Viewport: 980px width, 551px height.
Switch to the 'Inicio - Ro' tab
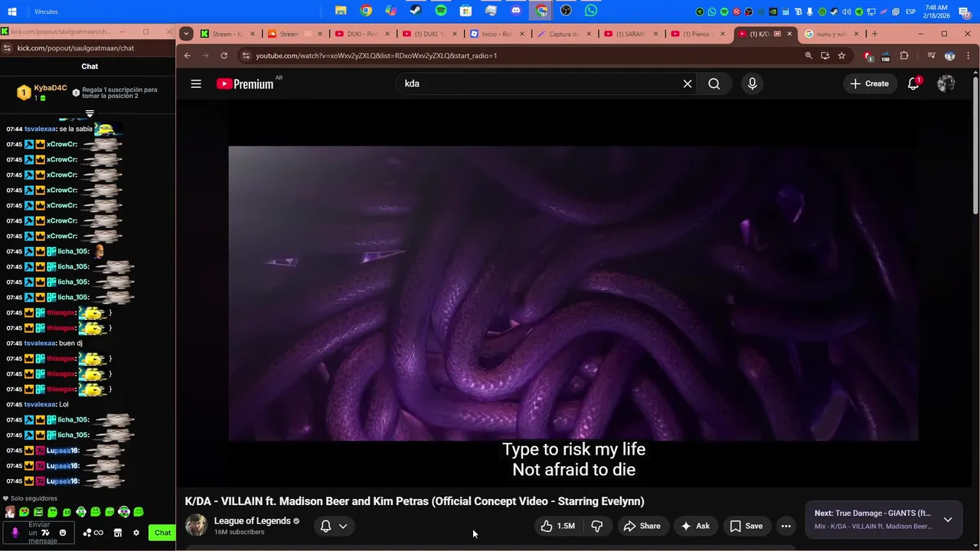point(497,34)
